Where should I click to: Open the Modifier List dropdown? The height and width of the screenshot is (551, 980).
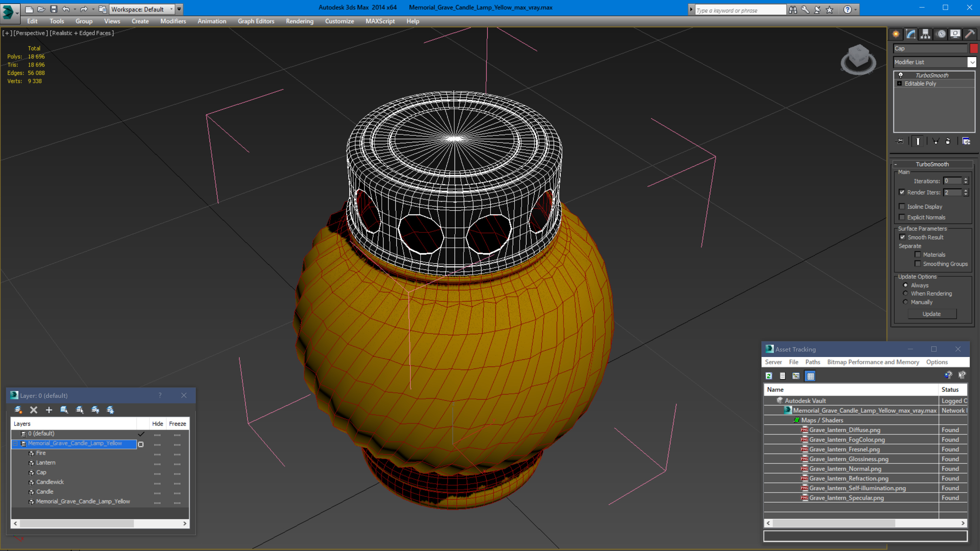(972, 62)
